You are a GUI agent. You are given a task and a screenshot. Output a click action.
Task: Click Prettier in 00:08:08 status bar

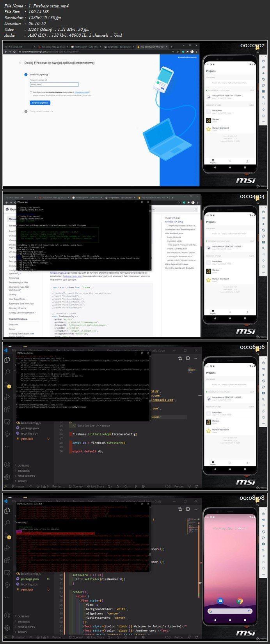tap(179, 637)
